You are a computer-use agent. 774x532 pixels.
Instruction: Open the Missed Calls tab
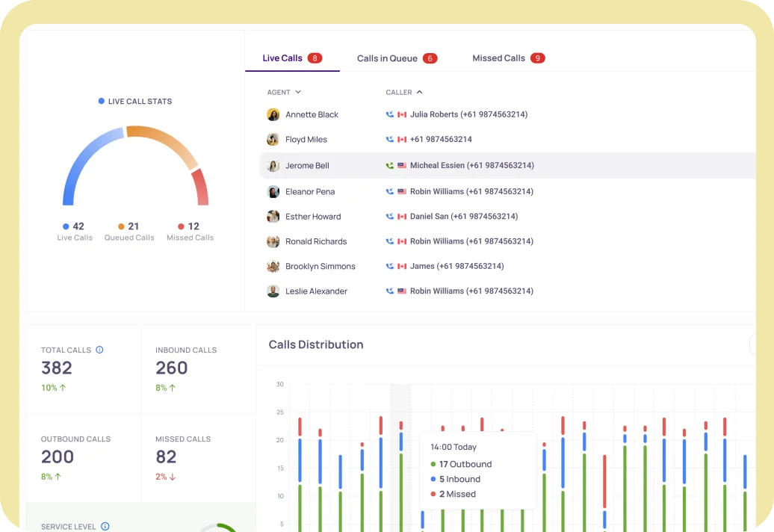coord(509,58)
